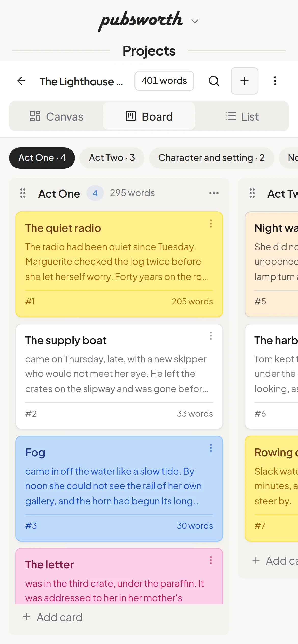
Task: Select Character and setting · 2 chip
Action: pyautogui.click(x=211, y=158)
